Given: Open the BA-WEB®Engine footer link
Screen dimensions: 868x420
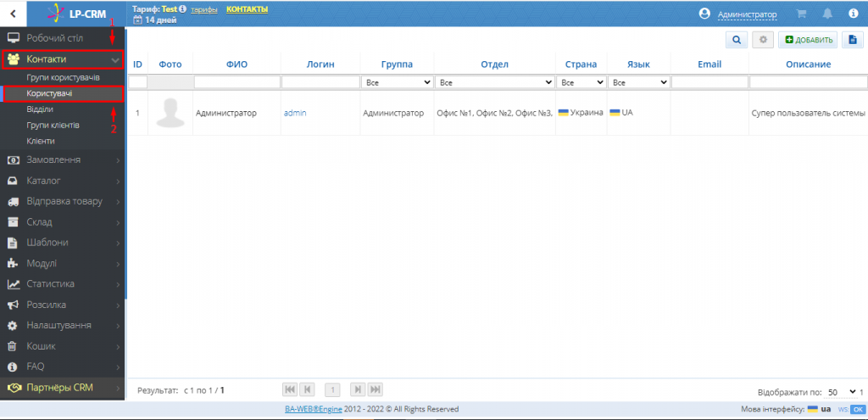Looking at the screenshot, I should pyautogui.click(x=314, y=410).
